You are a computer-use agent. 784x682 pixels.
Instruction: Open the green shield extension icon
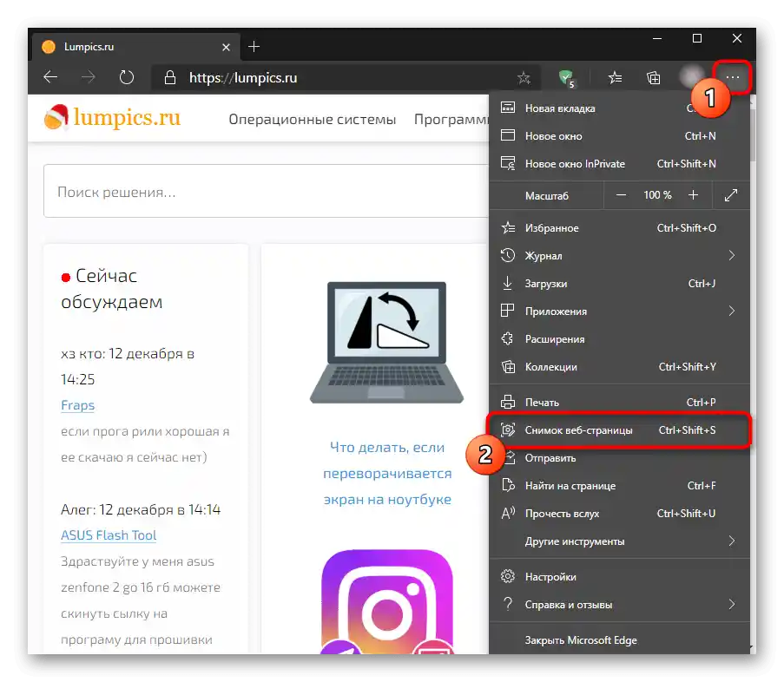pyautogui.click(x=566, y=78)
